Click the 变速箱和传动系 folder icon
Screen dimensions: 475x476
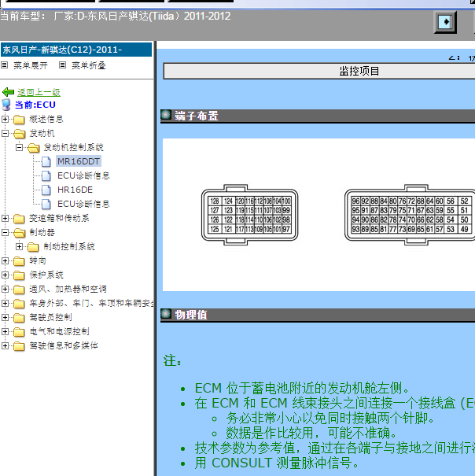click(19, 219)
